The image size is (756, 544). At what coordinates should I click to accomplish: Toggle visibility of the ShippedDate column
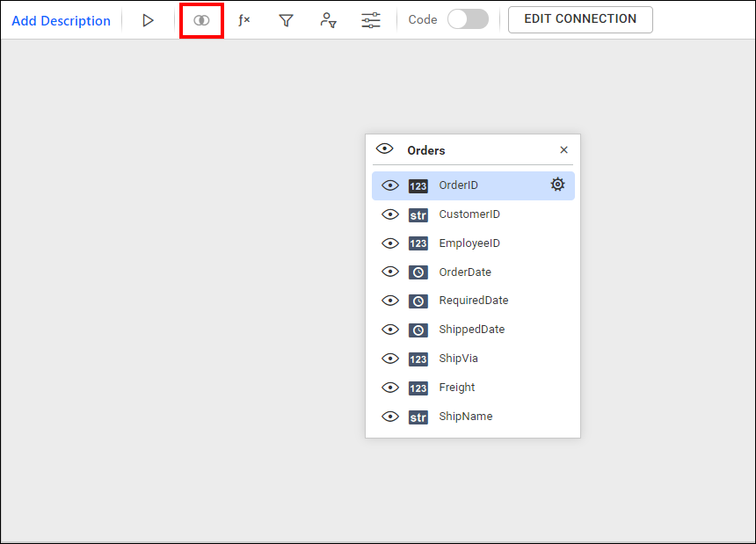coord(390,330)
